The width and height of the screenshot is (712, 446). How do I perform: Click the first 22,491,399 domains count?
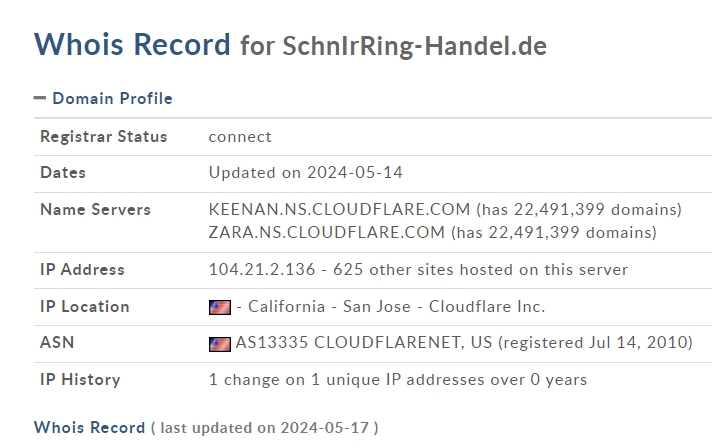(x=579, y=209)
